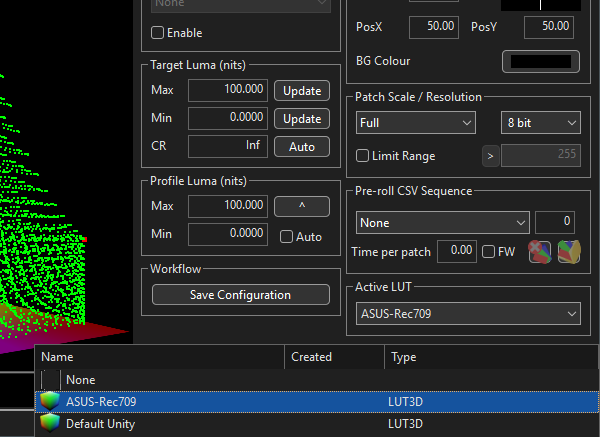The image size is (600, 437).
Task: Select ASUS-Rec709 row in LUT list
Action: click(x=317, y=402)
